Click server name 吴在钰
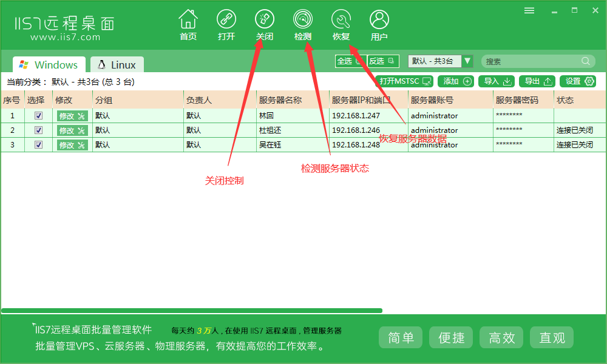 click(270, 144)
